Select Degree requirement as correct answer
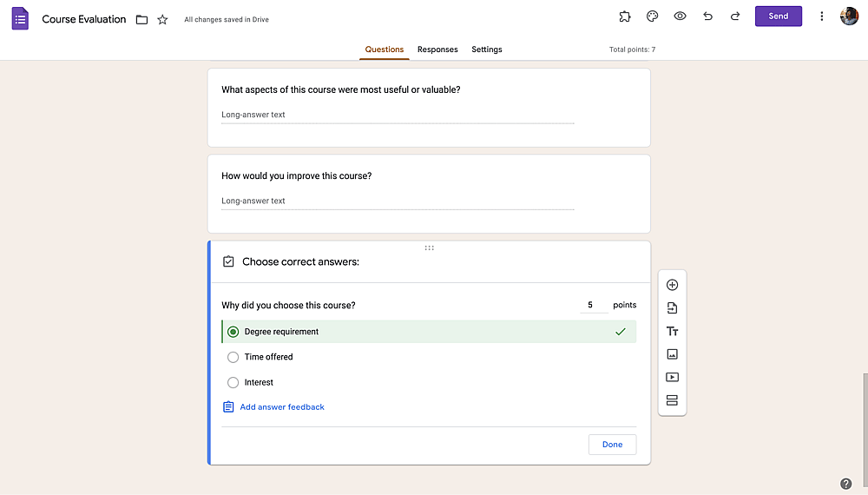 [x=233, y=332]
